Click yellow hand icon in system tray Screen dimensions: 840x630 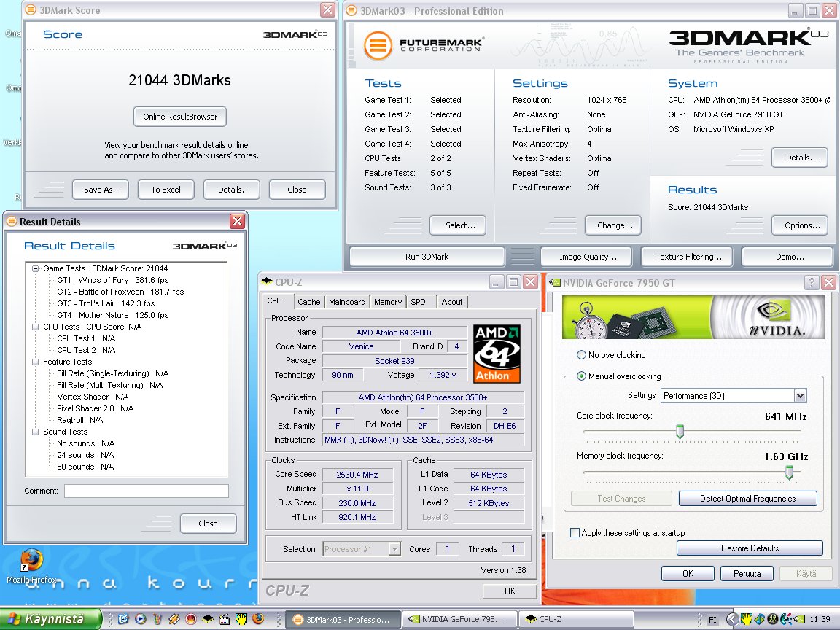pos(747,619)
